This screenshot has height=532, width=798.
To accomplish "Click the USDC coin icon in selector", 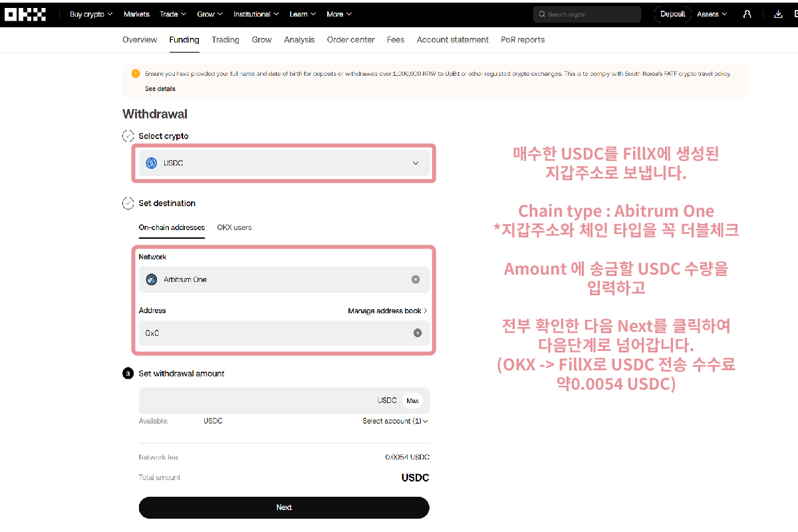I will [x=152, y=163].
